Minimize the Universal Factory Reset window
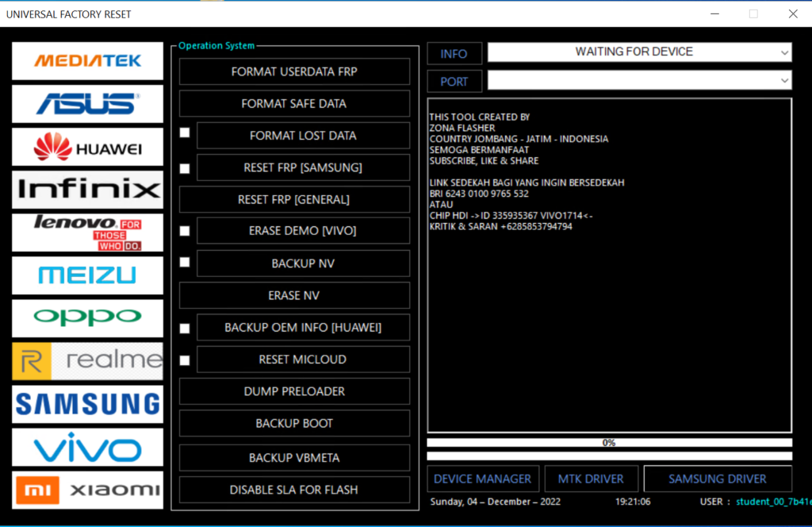The width and height of the screenshot is (812, 527). point(714,14)
